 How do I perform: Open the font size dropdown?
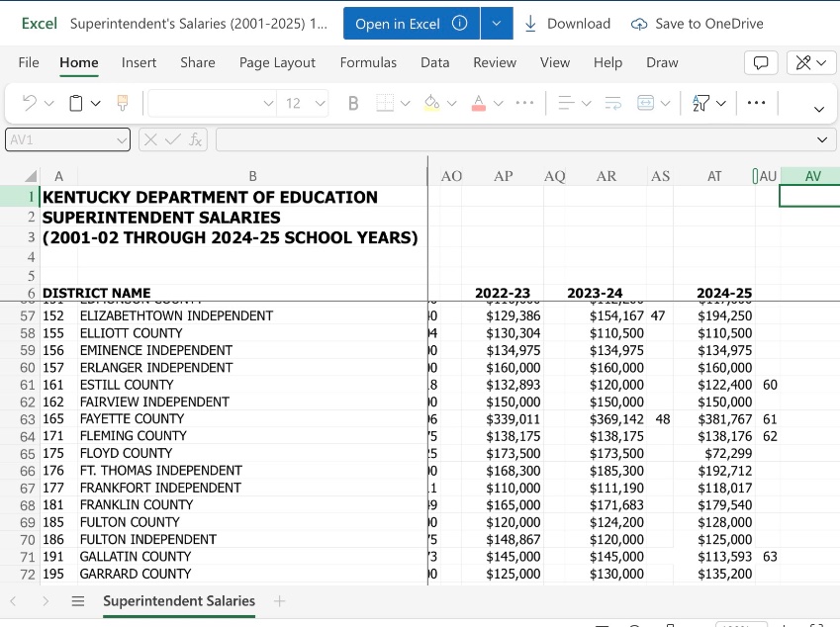tap(320, 103)
